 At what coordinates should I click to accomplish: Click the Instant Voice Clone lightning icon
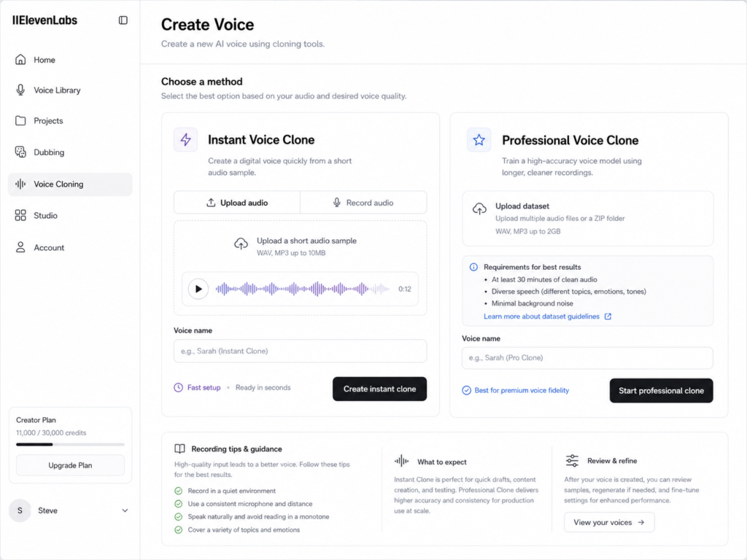click(x=186, y=139)
